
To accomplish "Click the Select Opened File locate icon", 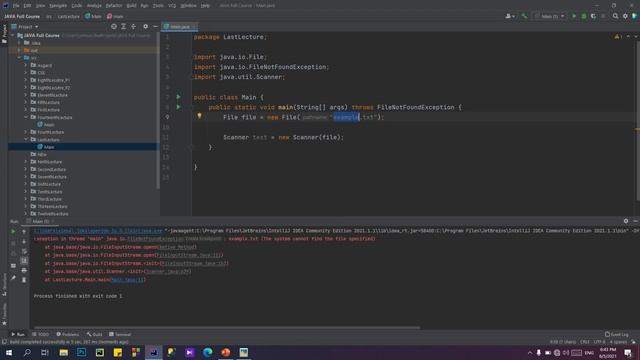I will 114,27.
